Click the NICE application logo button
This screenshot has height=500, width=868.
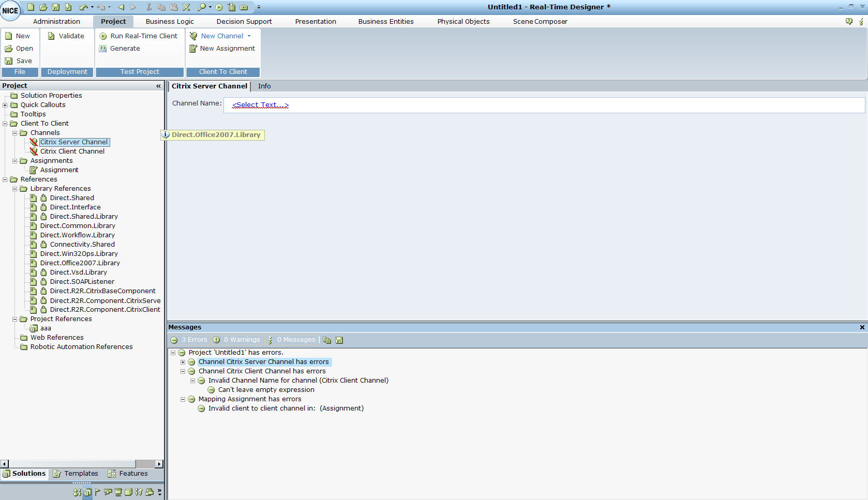(10, 10)
